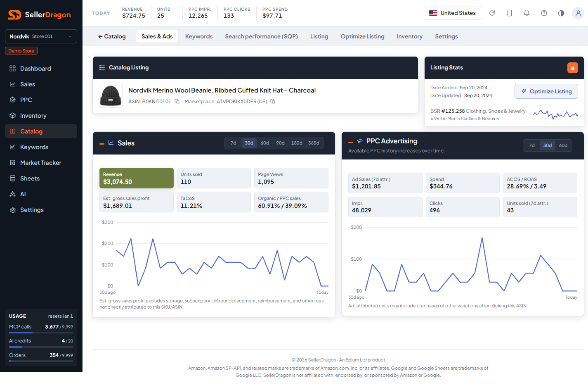This screenshot has width=588, height=390.
Task: Expand Nordvik store selector dropdown
Action: pos(41,36)
